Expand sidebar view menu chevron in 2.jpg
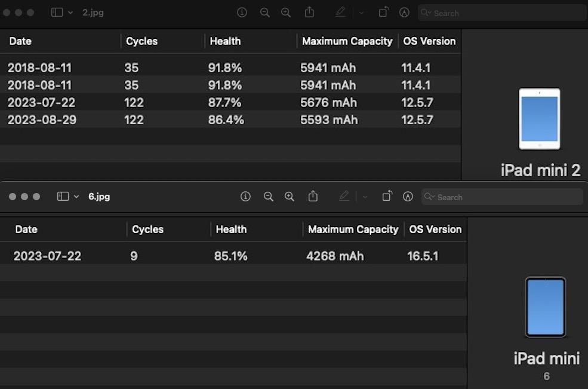The image size is (588, 389). click(71, 13)
